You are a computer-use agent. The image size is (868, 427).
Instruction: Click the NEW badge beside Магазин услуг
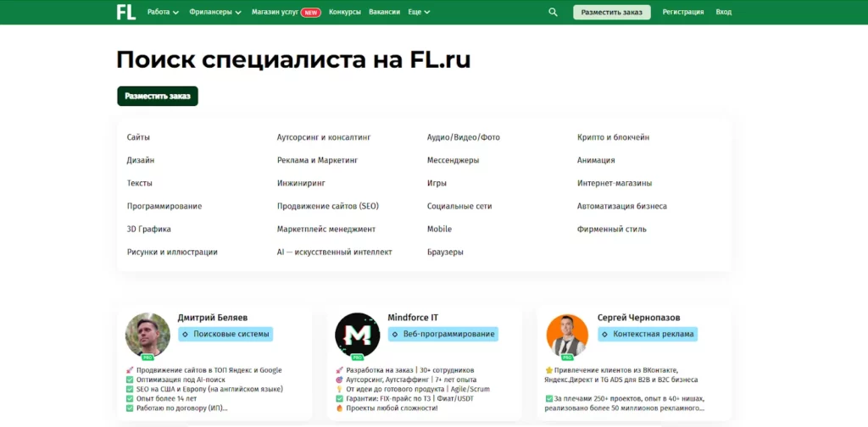[310, 12]
